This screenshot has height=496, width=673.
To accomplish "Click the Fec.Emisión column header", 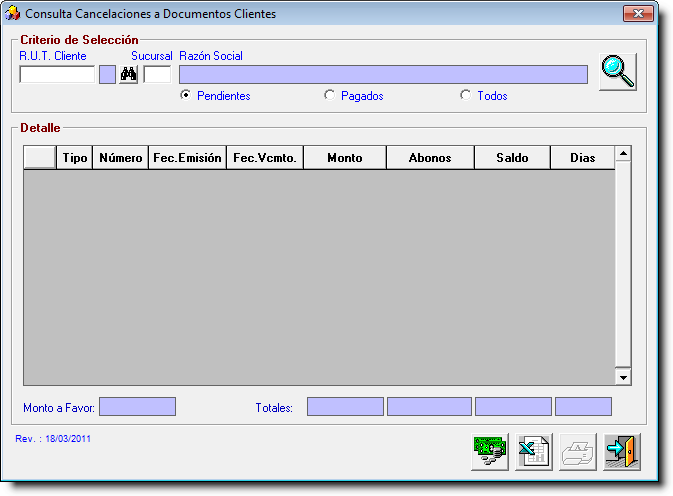I will [x=187, y=158].
